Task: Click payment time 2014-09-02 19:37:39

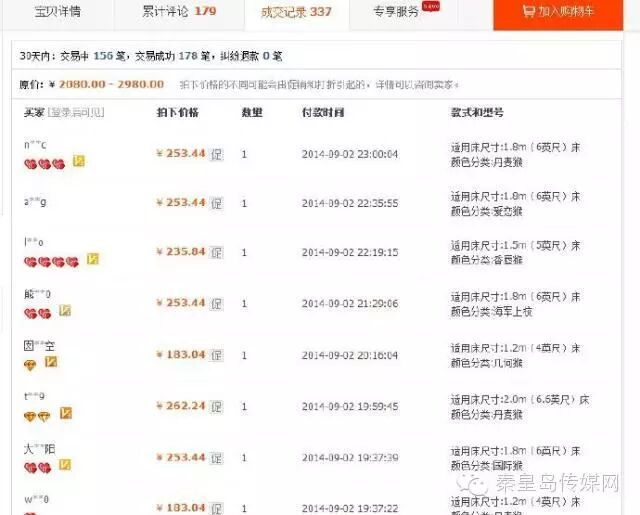Action: [350, 458]
